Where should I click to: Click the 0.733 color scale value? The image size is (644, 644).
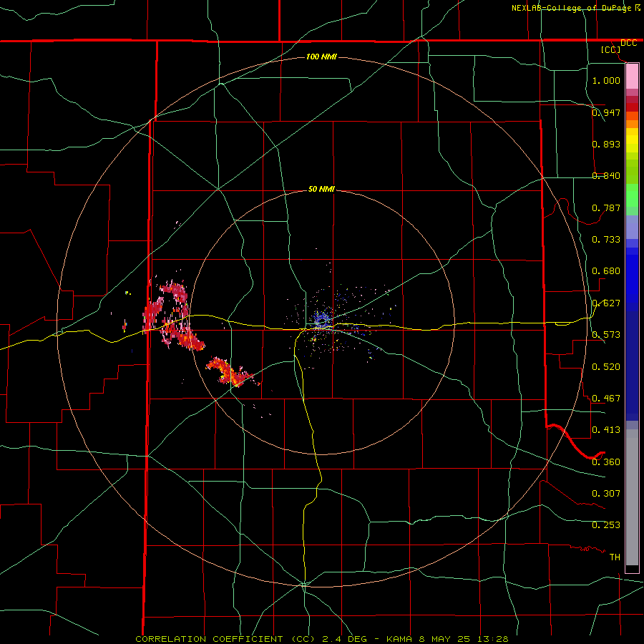coord(606,240)
